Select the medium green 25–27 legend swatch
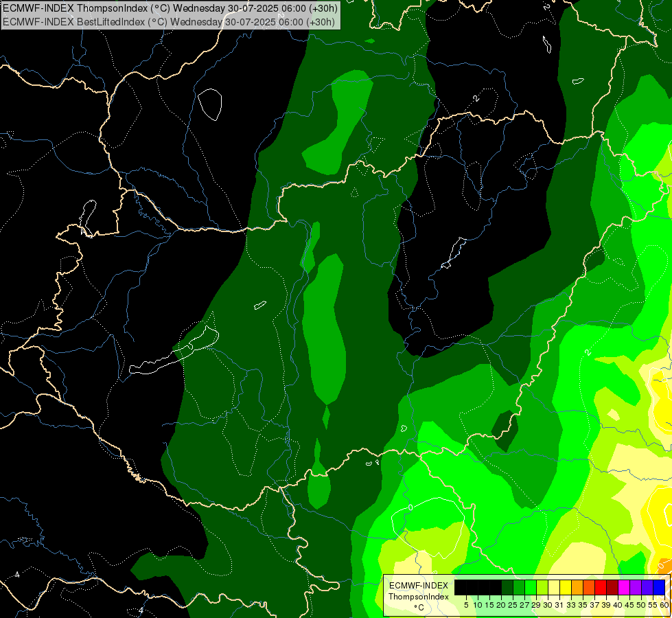672x618 pixels. coord(518,587)
